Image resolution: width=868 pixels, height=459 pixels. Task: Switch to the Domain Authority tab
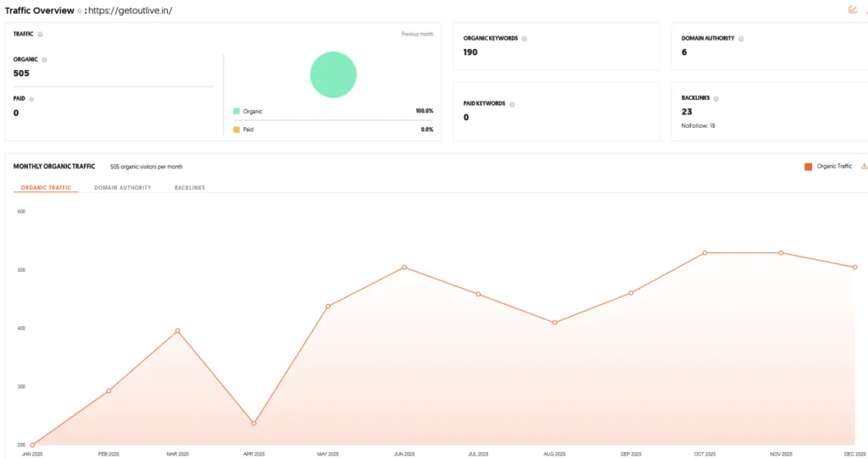tap(122, 187)
